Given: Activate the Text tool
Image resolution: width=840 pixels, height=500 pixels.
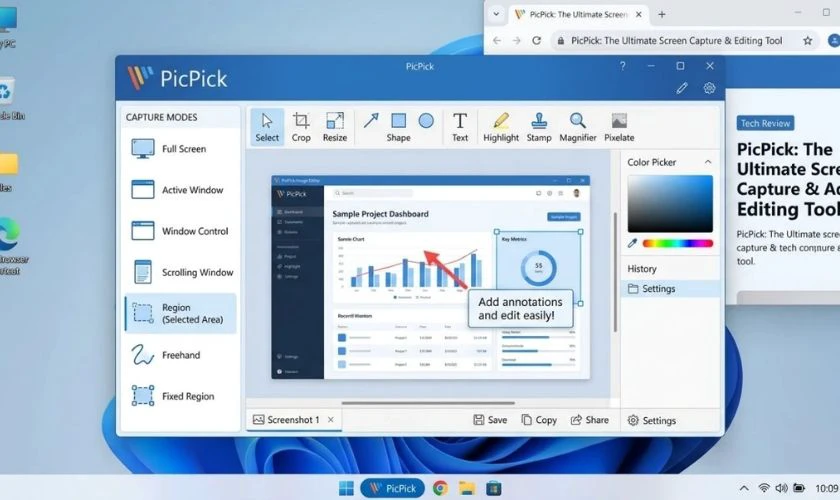Looking at the screenshot, I should [460, 127].
